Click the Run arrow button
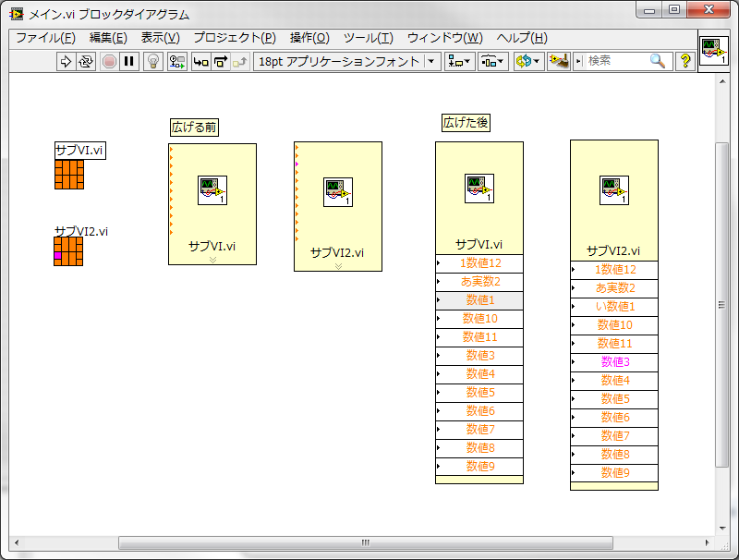739x560 pixels. point(66,61)
